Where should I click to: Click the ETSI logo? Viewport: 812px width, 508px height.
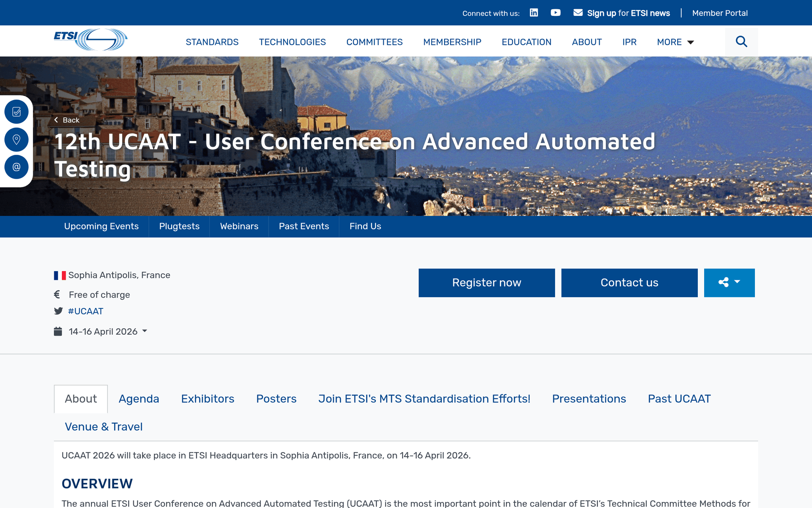tap(91, 39)
